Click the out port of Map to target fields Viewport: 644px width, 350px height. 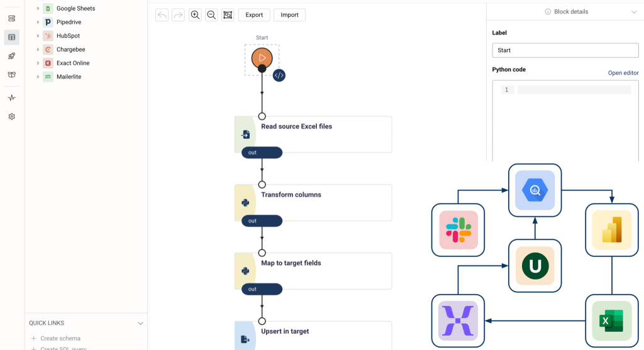(x=262, y=289)
